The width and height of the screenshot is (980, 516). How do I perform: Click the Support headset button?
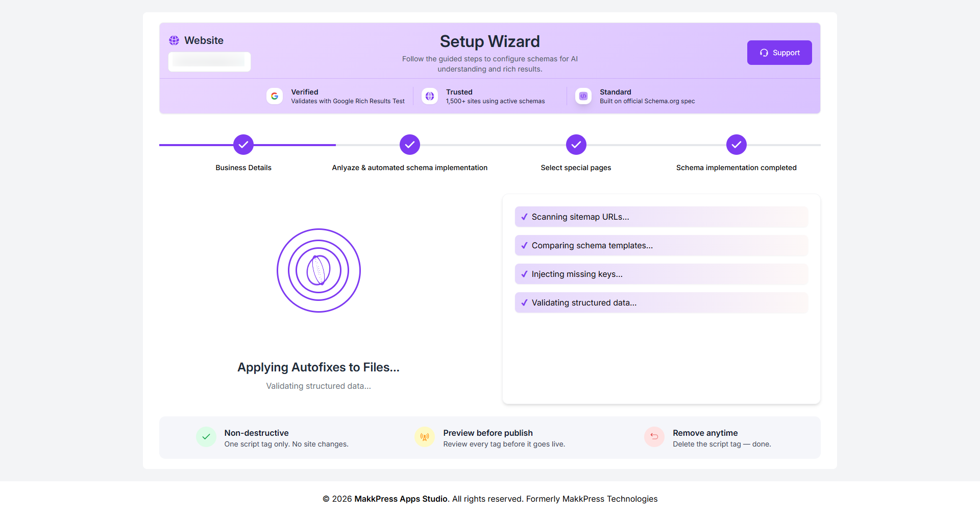click(779, 53)
